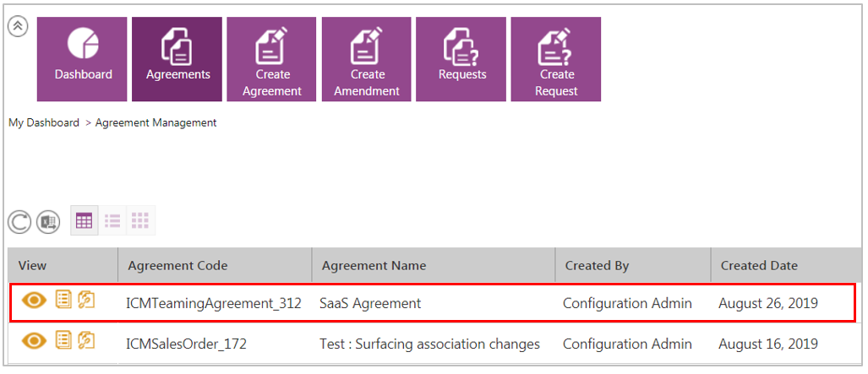868x374 pixels.
Task: Click the Create Request tile
Action: [x=556, y=59]
